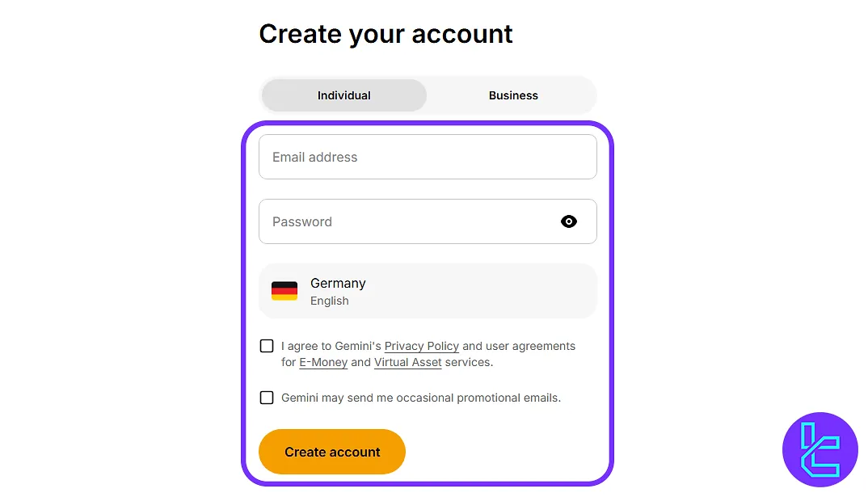The height and width of the screenshot is (497, 868).
Task: Switch to the Business tab
Action: [513, 95]
